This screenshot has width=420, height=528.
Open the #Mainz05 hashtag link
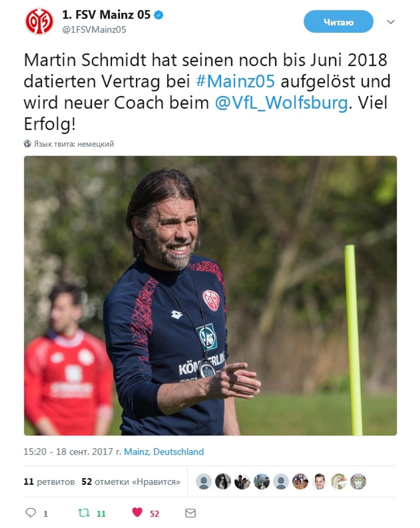(235, 81)
